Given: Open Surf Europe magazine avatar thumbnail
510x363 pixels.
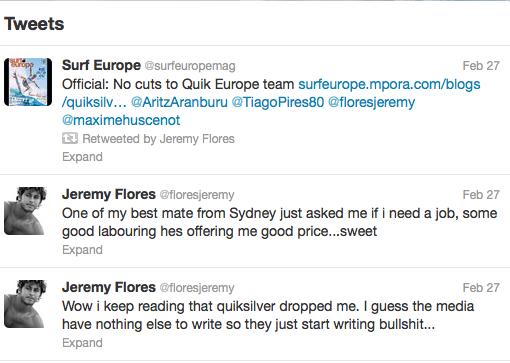Looking at the screenshot, I should pyautogui.click(x=28, y=82).
